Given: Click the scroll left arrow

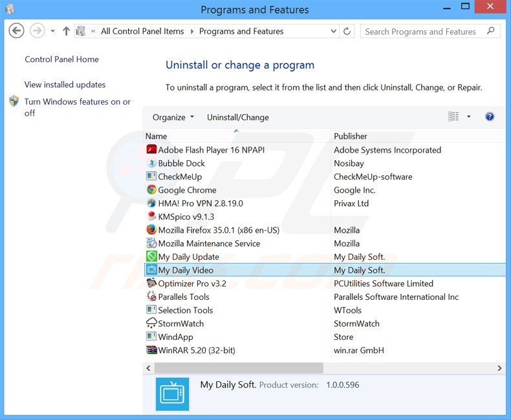Looking at the screenshot, I should (149, 368).
